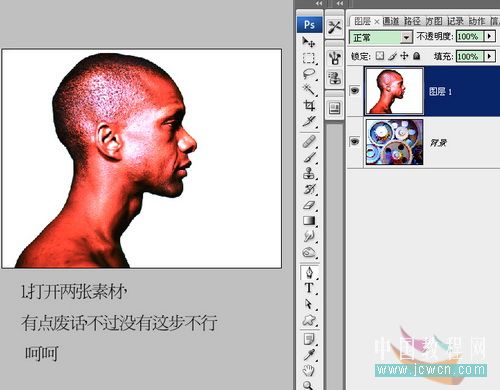Open the tool presets panel icon
The image size is (500, 390).
coord(334,27)
